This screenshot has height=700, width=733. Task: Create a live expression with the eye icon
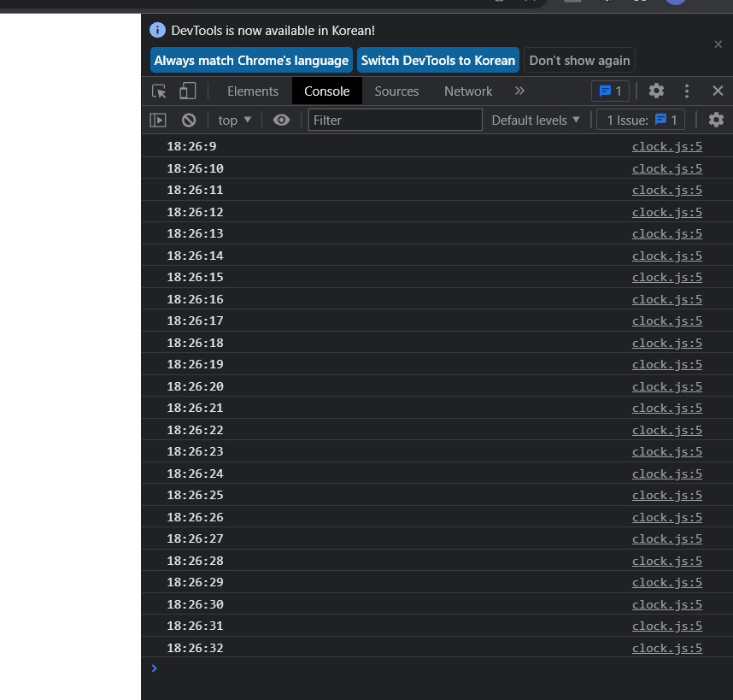(281, 121)
